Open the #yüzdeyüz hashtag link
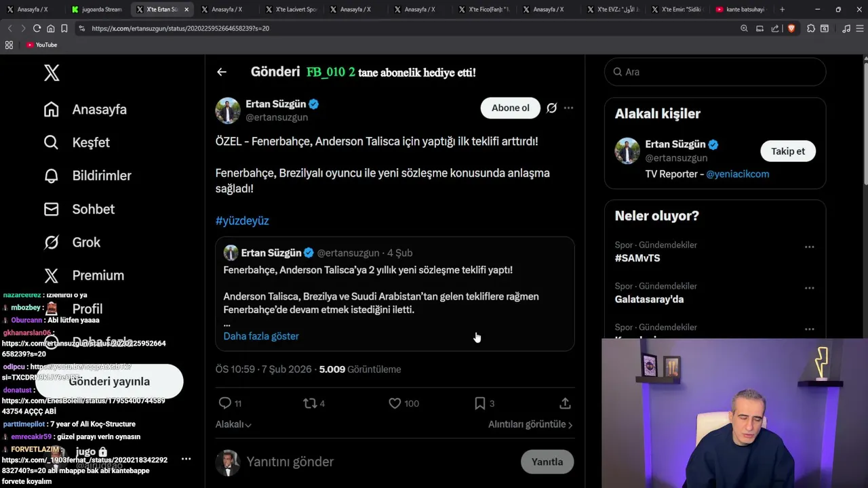Viewport: 868px width, 488px height. pyautogui.click(x=242, y=220)
